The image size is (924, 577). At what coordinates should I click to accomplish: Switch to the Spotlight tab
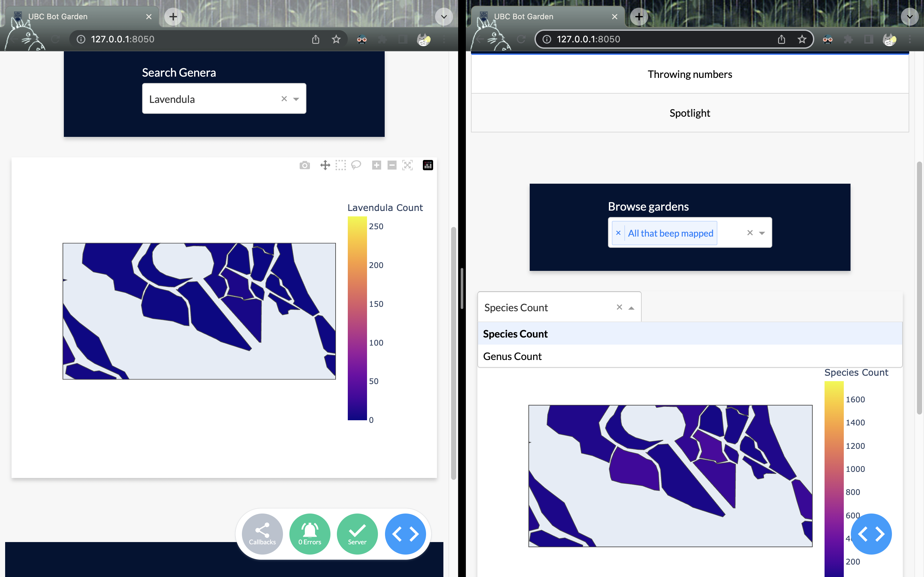pyautogui.click(x=689, y=113)
